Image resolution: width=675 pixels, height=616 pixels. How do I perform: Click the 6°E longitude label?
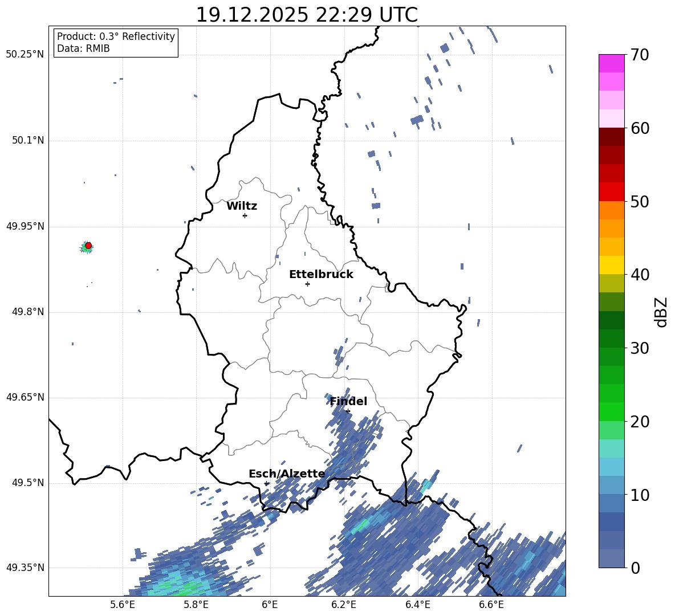click(270, 605)
